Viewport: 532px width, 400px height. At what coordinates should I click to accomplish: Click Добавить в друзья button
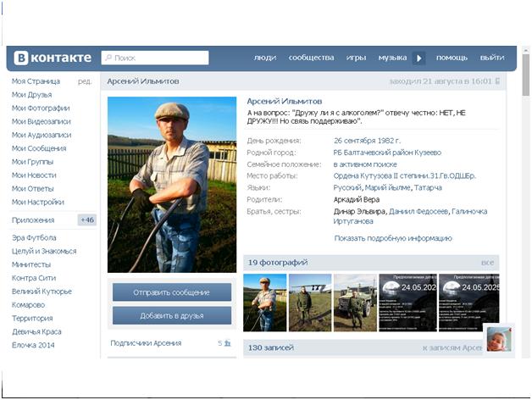click(172, 316)
